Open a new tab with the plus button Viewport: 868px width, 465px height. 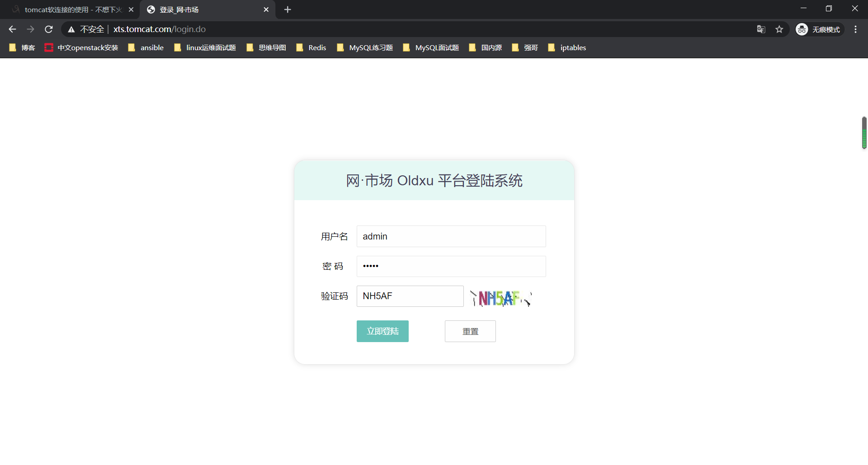(x=288, y=9)
